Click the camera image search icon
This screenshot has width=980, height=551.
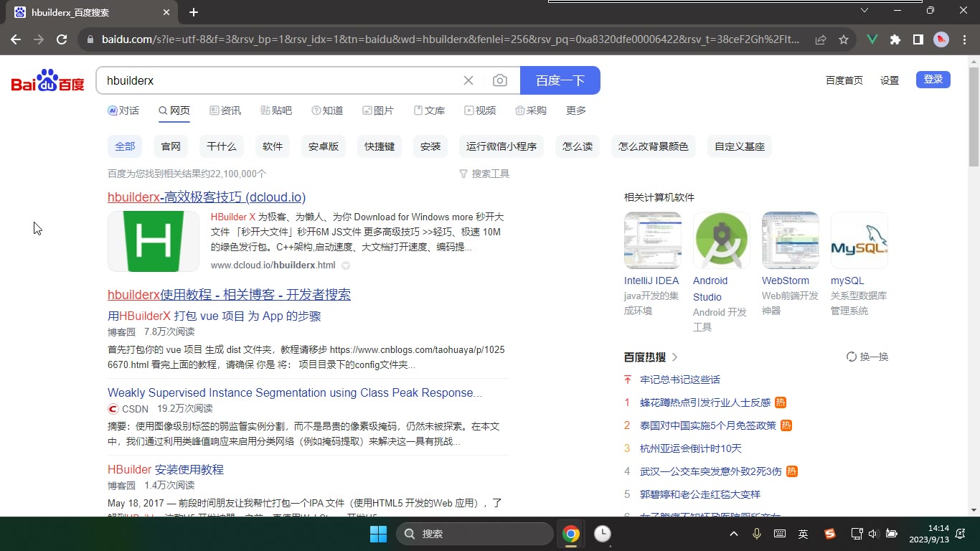500,80
